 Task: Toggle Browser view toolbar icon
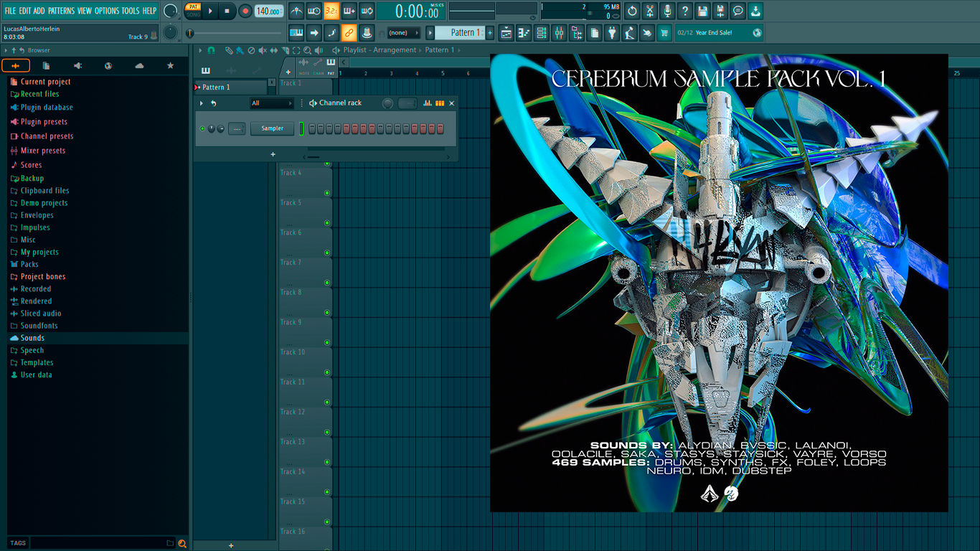(x=577, y=32)
